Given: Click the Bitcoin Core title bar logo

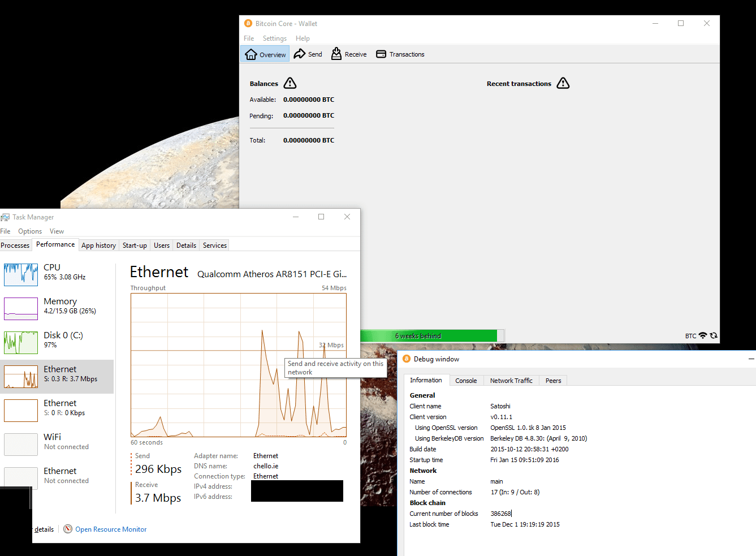Looking at the screenshot, I should pos(248,23).
